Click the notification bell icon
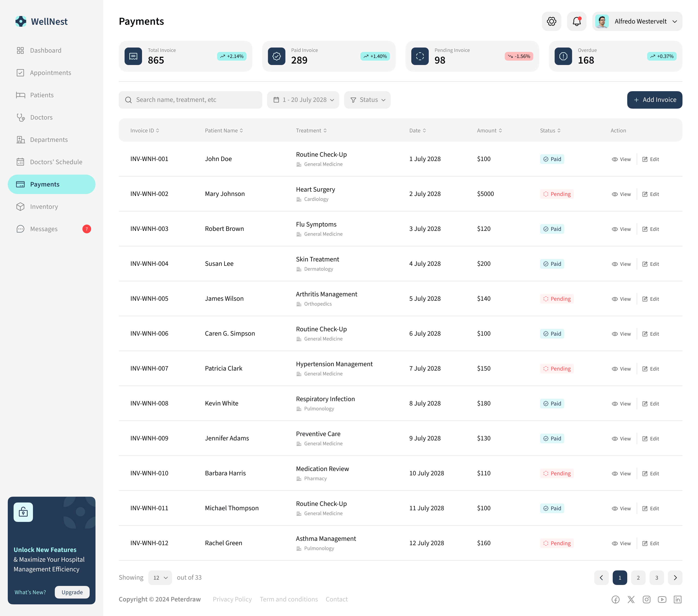The image size is (698, 616). pyautogui.click(x=576, y=21)
